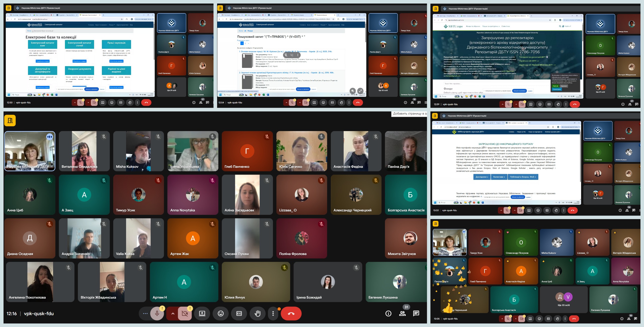Click yellow building logo above Наукова бібліотека tile
This screenshot has width=644, height=327.
point(10,120)
